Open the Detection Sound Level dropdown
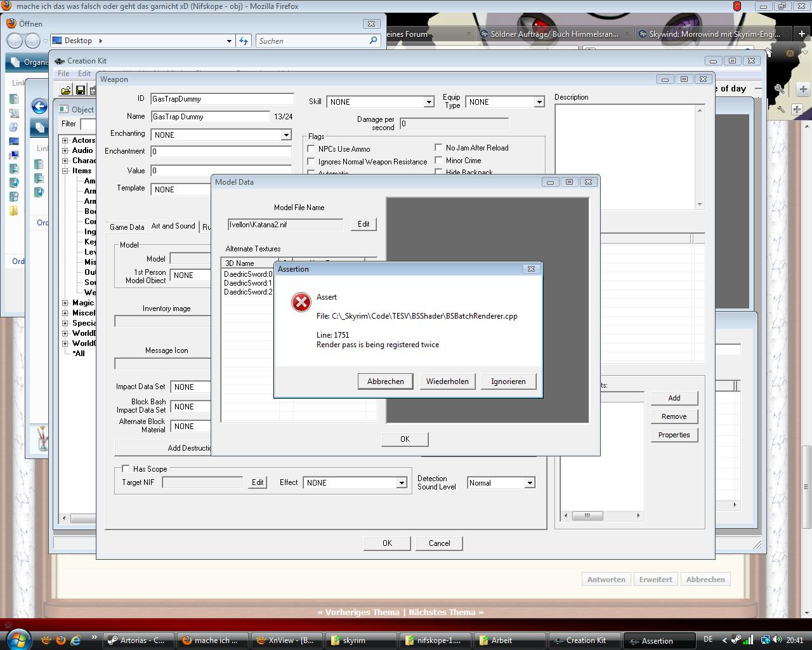812x650 pixels. tap(529, 483)
